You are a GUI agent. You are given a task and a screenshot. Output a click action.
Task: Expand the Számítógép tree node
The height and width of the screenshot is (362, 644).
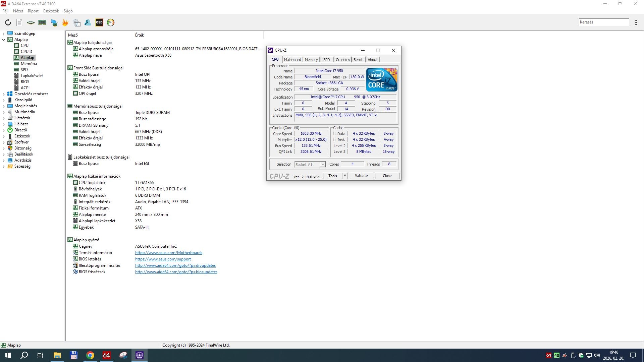click(3, 34)
